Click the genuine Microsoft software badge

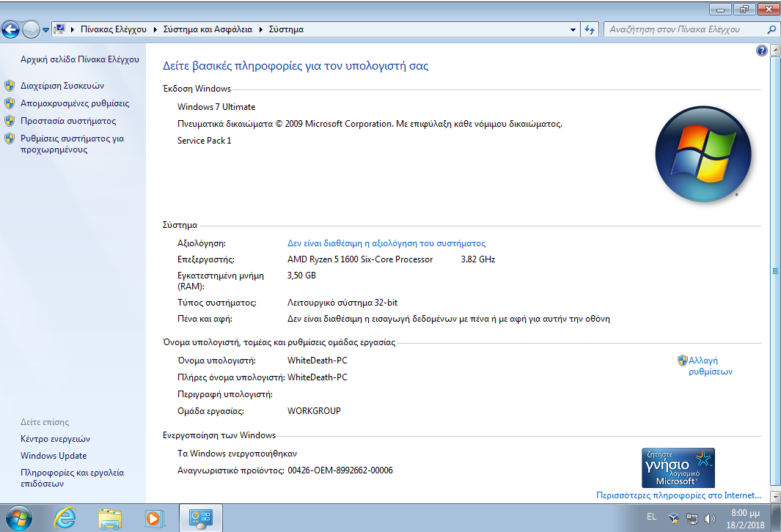tap(678, 468)
